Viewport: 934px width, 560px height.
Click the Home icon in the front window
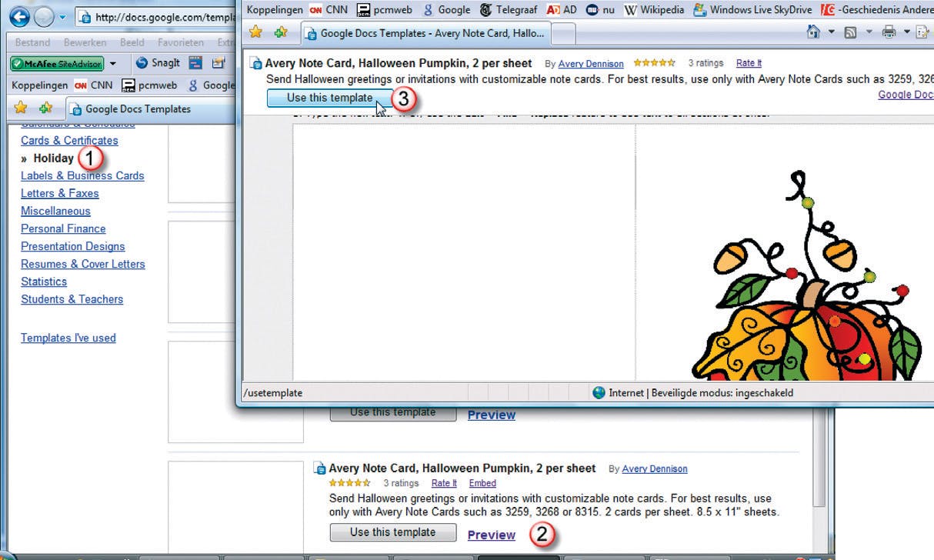[x=813, y=32]
